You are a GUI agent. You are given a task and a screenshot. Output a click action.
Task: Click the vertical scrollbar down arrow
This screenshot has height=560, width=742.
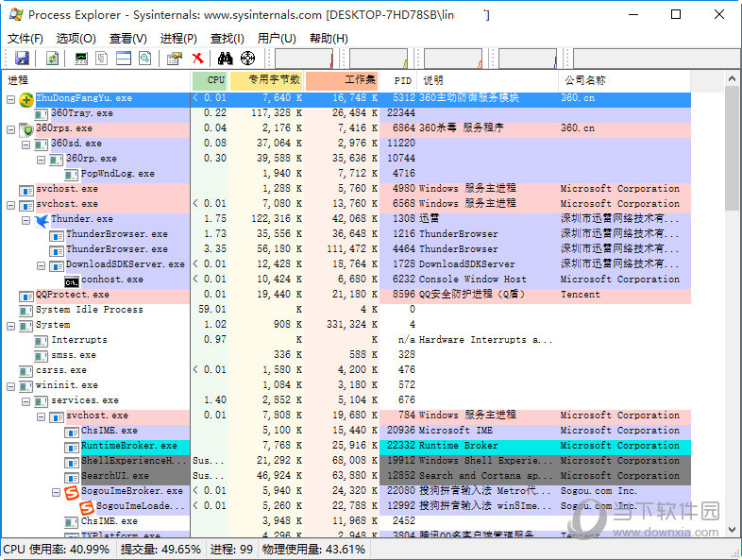tap(732, 529)
